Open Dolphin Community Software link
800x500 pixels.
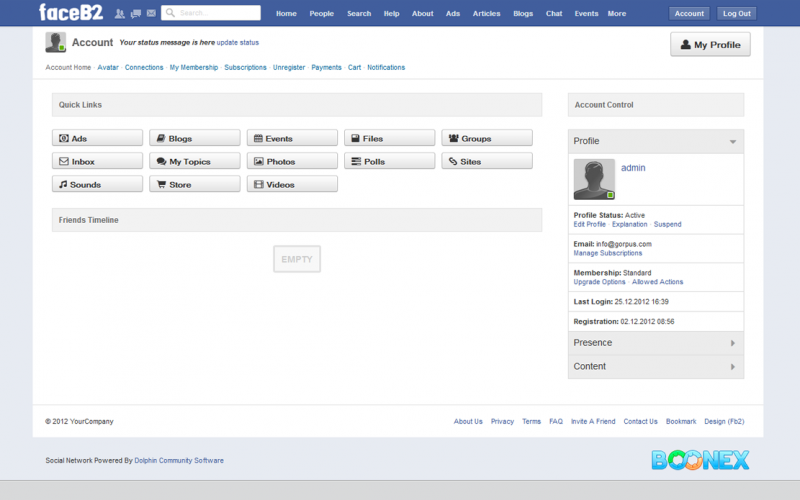(179, 460)
